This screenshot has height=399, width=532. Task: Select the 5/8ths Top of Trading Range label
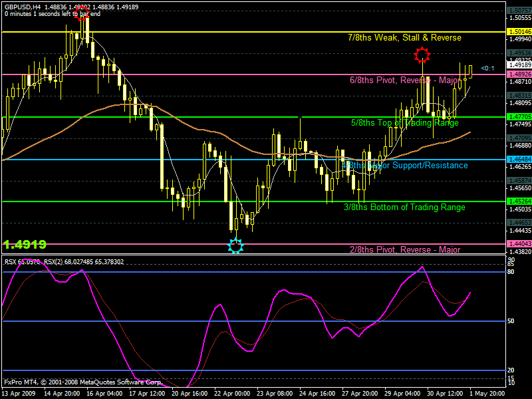click(405, 123)
